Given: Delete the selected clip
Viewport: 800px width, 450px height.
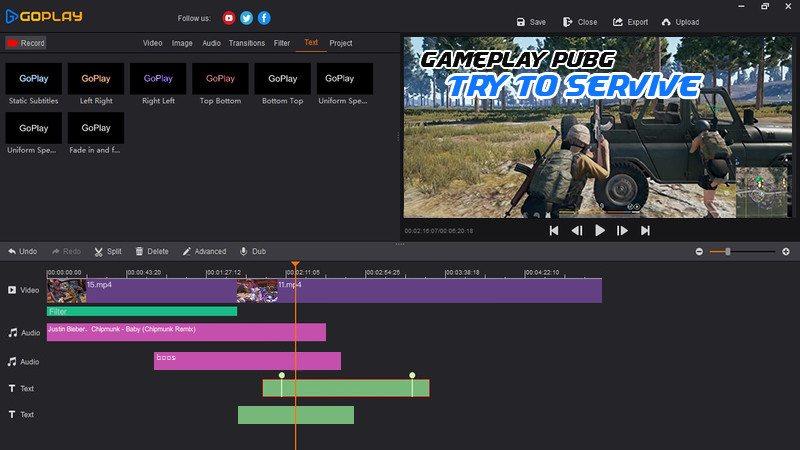Looking at the screenshot, I should click(152, 251).
